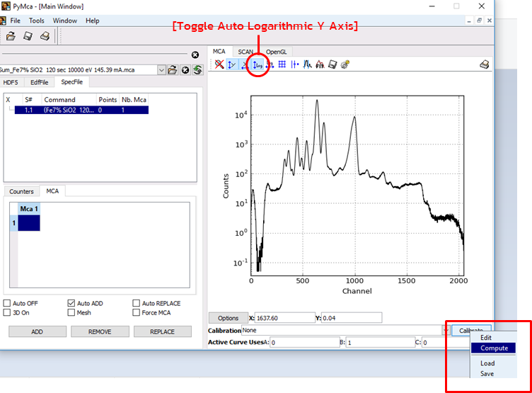Open the File menu

pyautogui.click(x=16, y=21)
